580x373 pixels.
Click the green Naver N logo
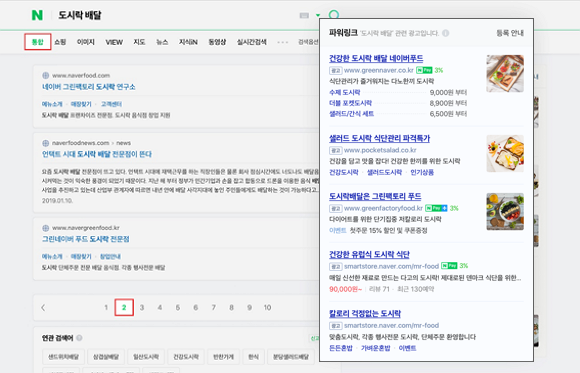[37, 15]
